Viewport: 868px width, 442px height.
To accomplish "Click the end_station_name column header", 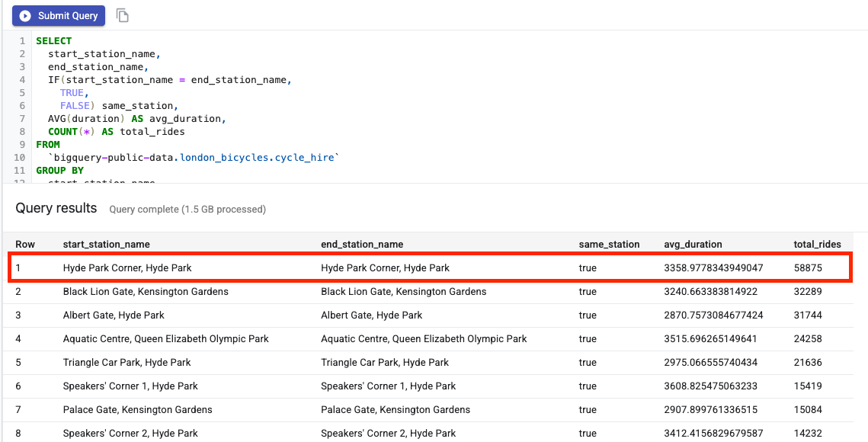I will point(362,245).
